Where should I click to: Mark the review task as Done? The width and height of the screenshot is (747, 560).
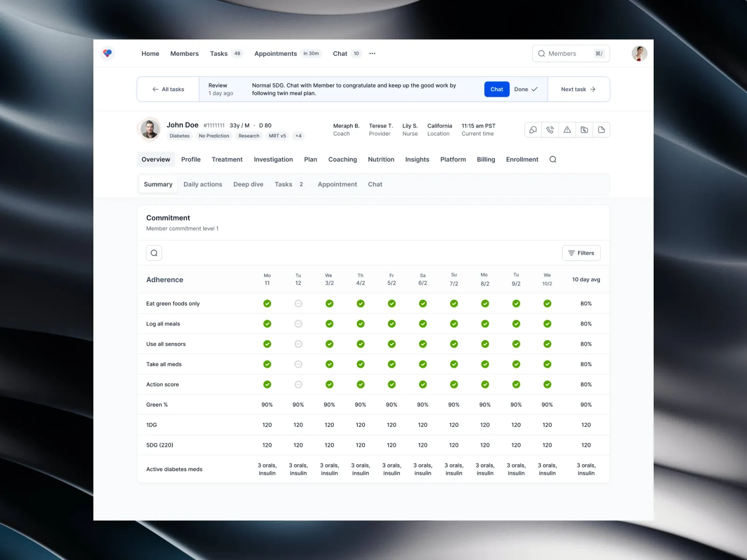(x=526, y=89)
